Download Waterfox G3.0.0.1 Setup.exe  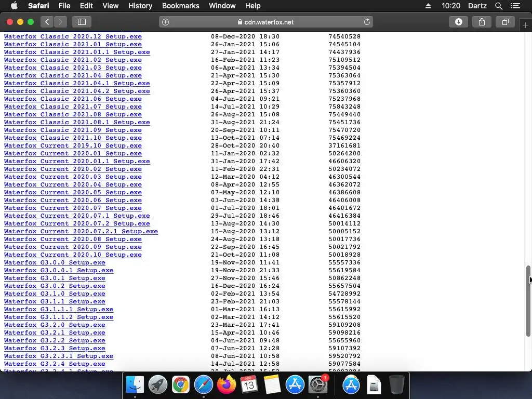59,270
